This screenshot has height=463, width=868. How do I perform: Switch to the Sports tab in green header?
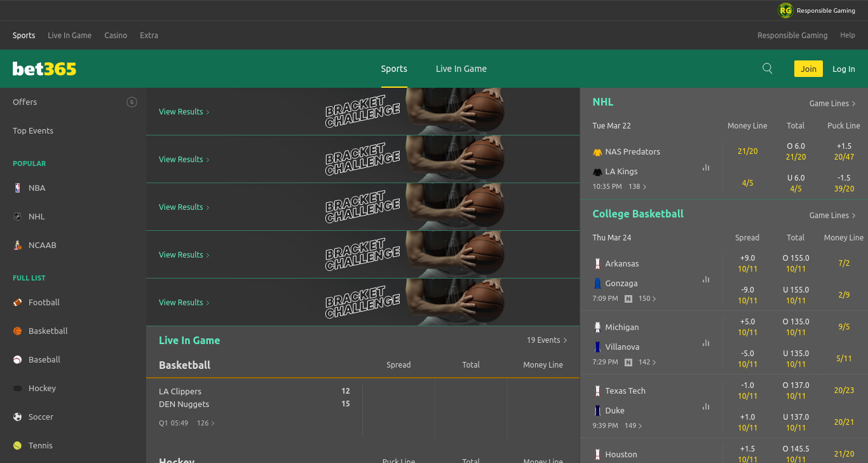[x=394, y=69]
